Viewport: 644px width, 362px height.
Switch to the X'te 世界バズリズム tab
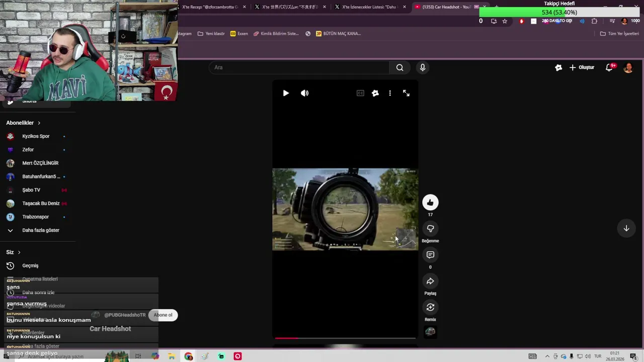point(291,7)
